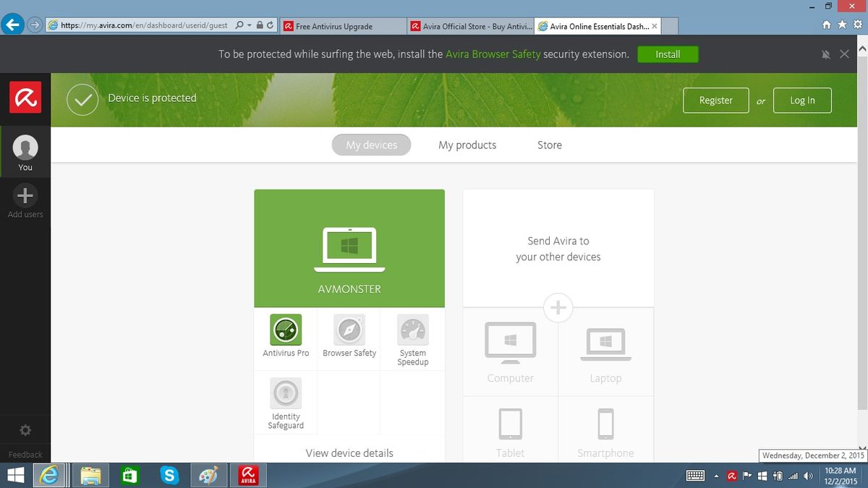The width and height of the screenshot is (868, 488).
Task: Click the volume speaker tray icon
Action: pyautogui.click(x=808, y=476)
